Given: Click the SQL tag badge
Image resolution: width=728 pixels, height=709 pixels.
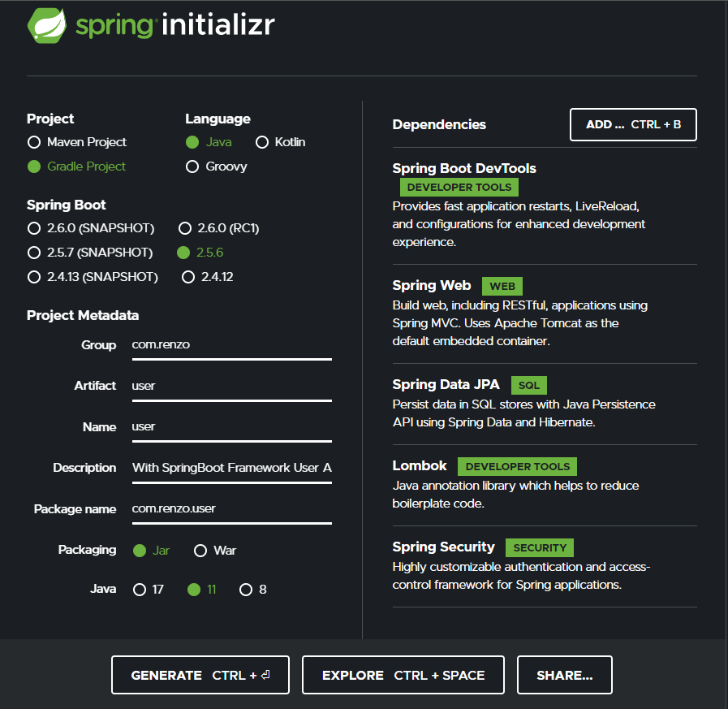Looking at the screenshot, I should point(529,385).
